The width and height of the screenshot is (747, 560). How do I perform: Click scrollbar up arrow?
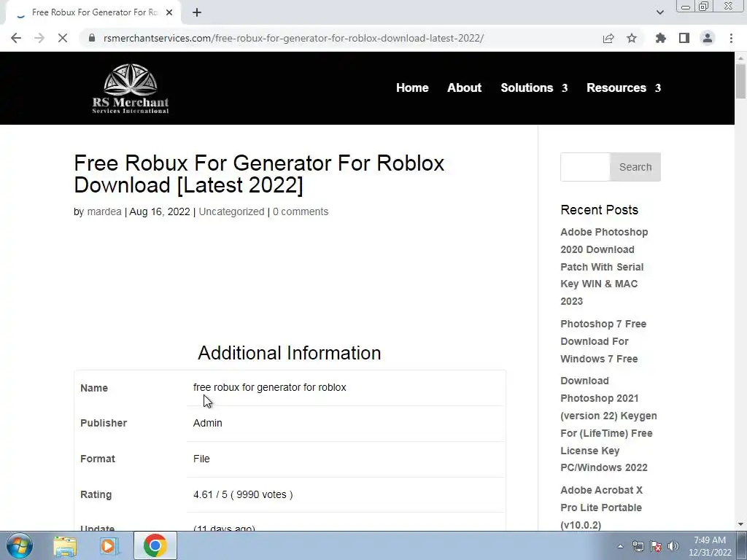tap(740, 58)
